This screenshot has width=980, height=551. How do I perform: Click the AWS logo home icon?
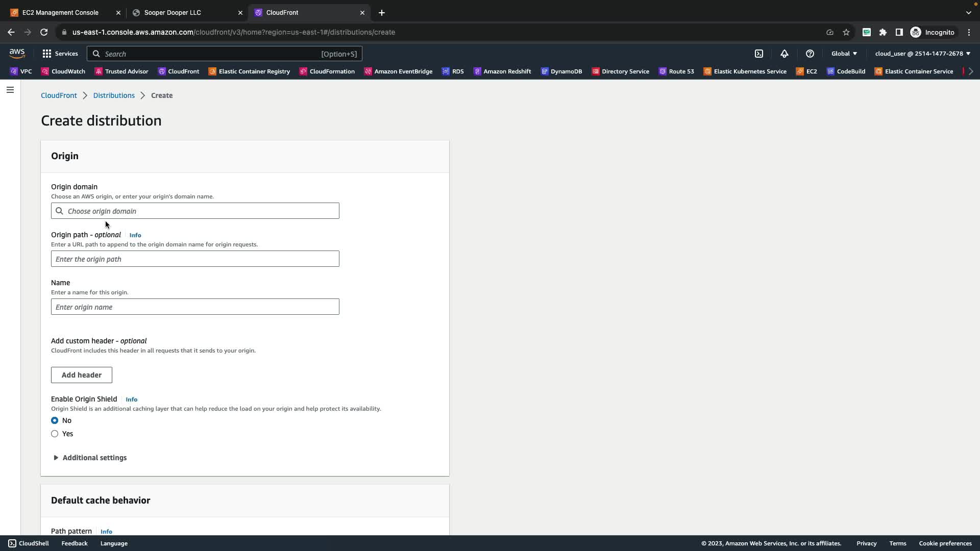pyautogui.click(x=17, y=54)
